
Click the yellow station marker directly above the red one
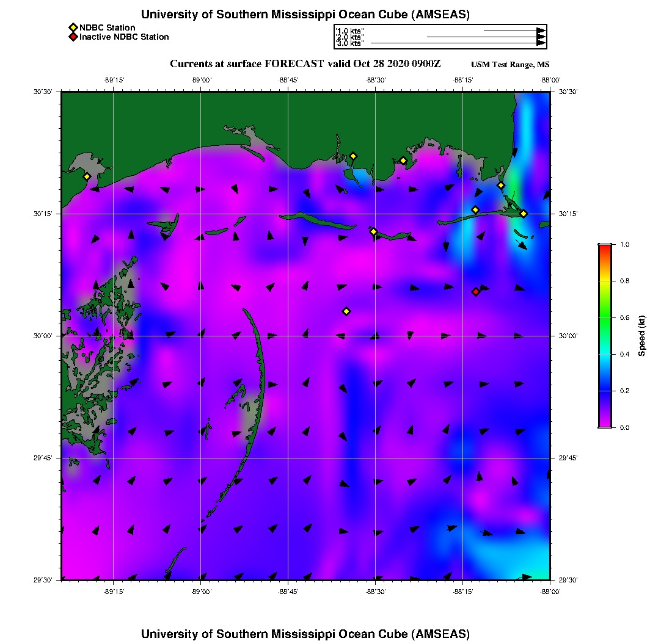pyautogui.click(x=475, y=210)
